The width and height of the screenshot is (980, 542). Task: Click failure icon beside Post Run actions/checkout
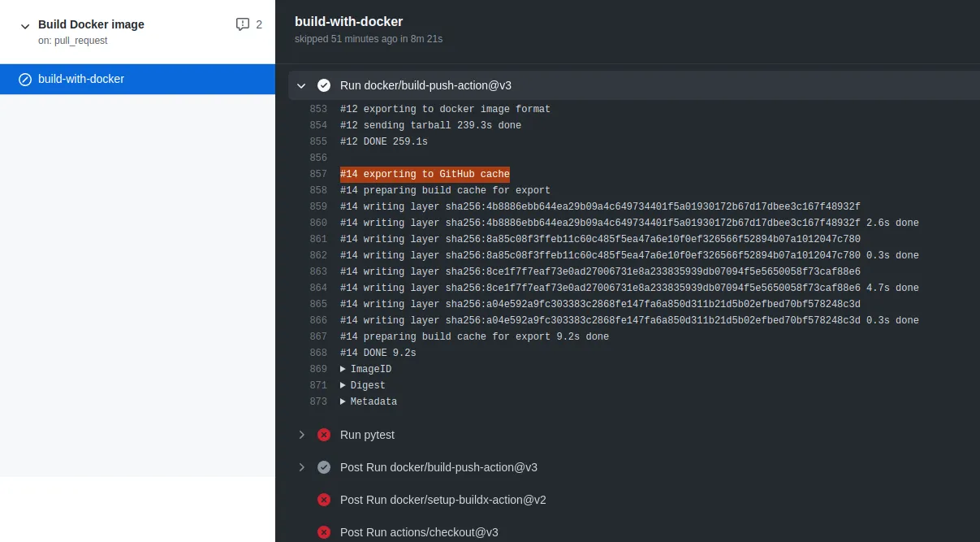pos(324,532)
